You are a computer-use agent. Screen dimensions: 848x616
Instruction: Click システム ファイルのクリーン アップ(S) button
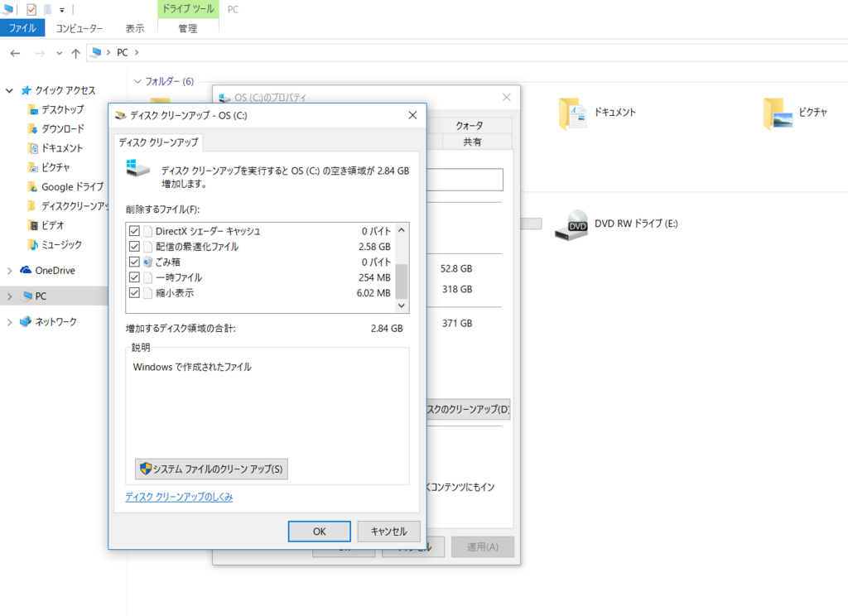coord(211,469)
